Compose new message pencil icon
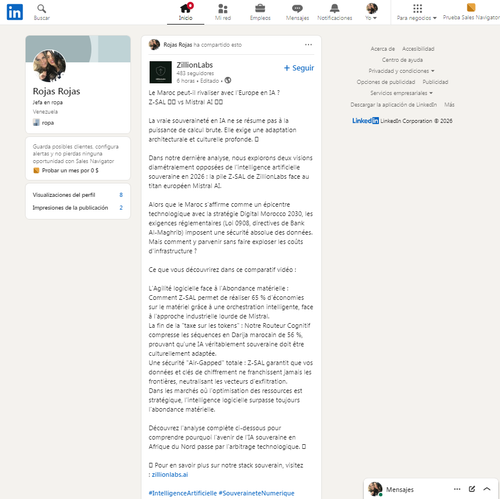 click(x=472, y=489)
